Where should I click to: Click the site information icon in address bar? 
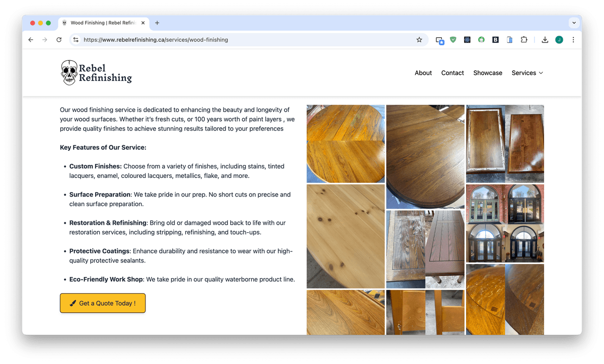coord(75,39)
